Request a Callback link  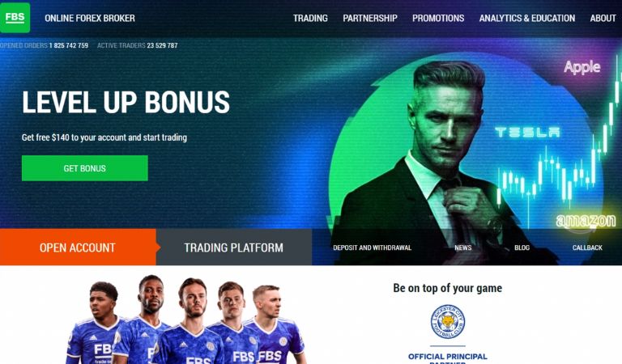pyautogui.click(x=587, y=248)
